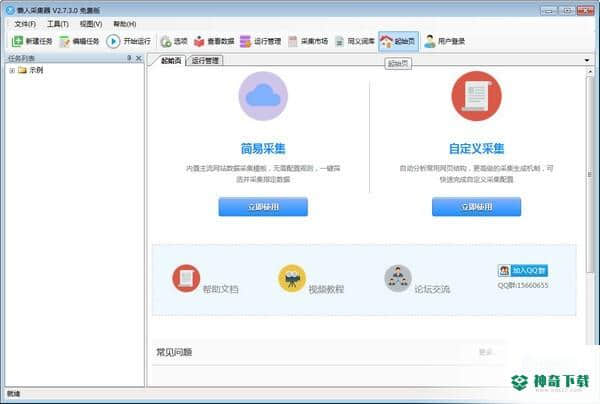Open the 文件(F) menu

pyautogui.click(x=25, y=24)
